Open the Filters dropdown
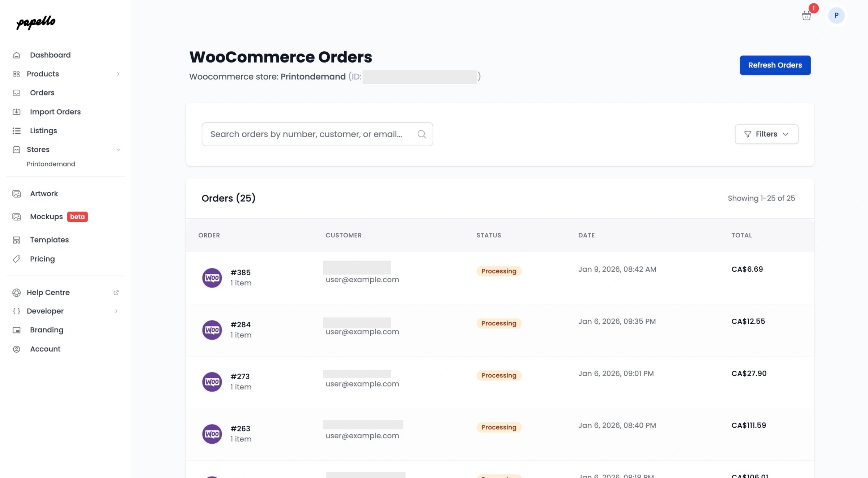The width and height of the screenshot is (868, 478). click(766, 134)
